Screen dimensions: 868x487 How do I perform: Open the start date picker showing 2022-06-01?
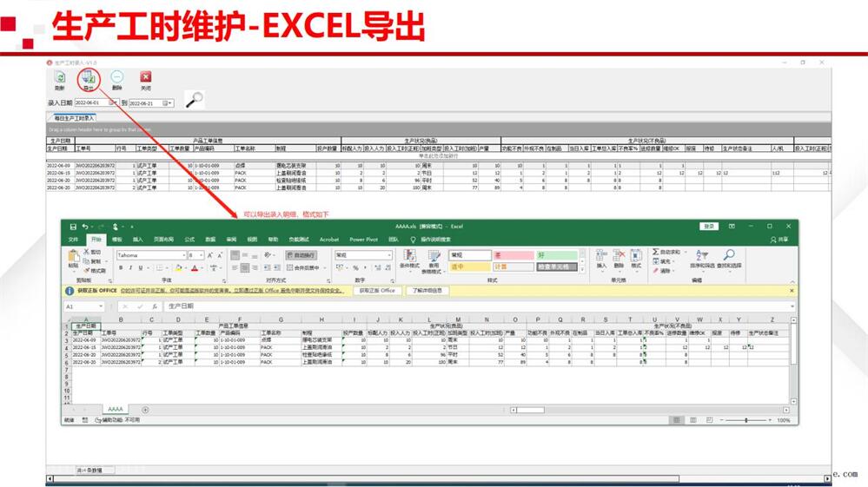(x=113, y=102)
